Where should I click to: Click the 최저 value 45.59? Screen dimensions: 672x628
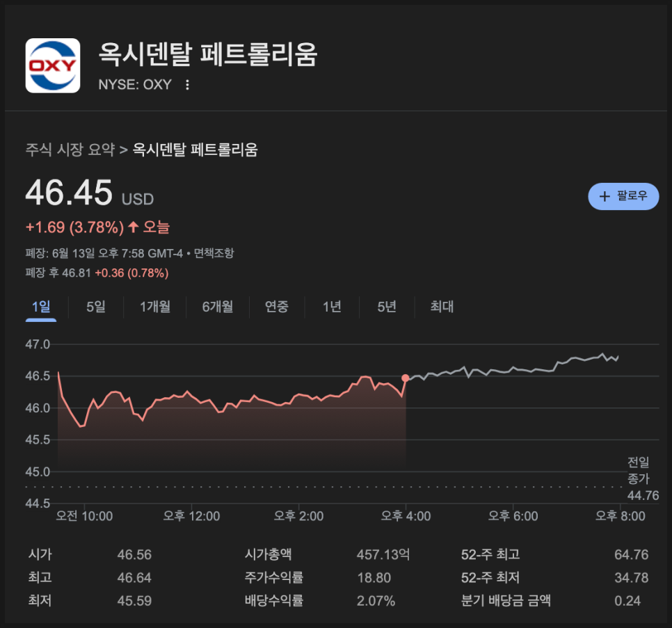[x=134, y=601]
